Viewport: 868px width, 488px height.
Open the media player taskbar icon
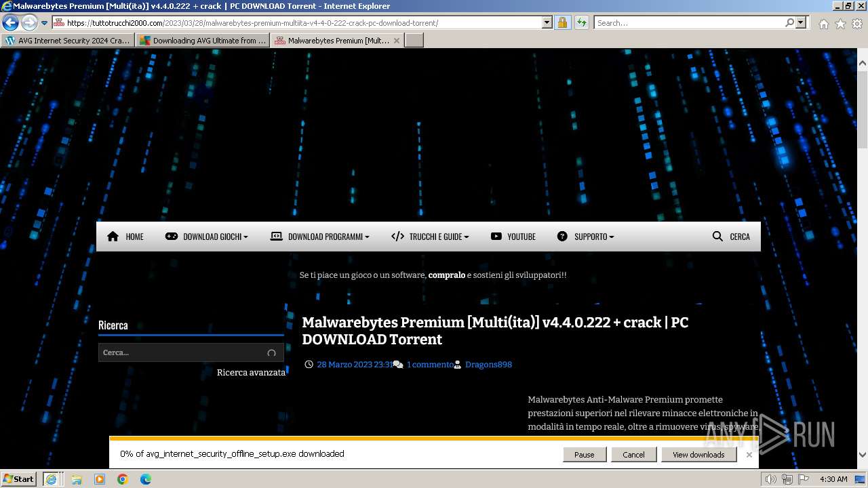coord(99,479)
